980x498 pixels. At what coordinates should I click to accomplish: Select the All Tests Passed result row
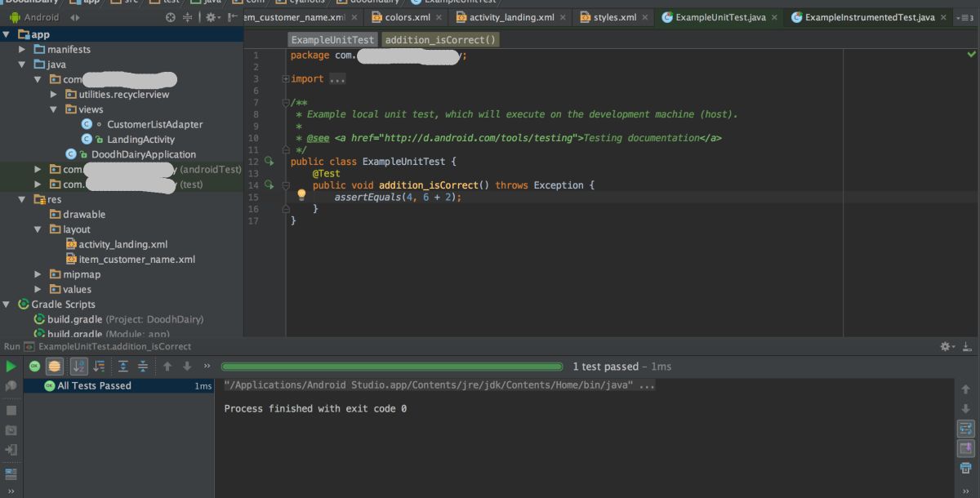[x=119, y=386]
